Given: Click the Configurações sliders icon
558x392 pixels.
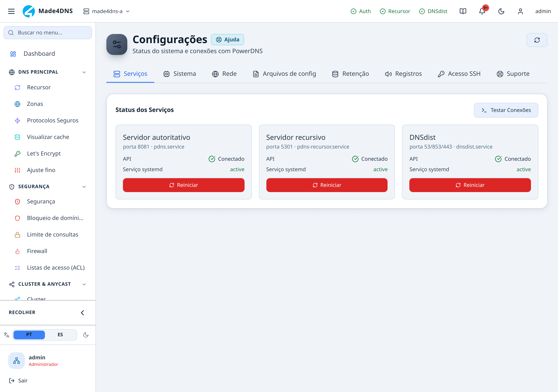Looking at the screenshot, I should (117, 44).
